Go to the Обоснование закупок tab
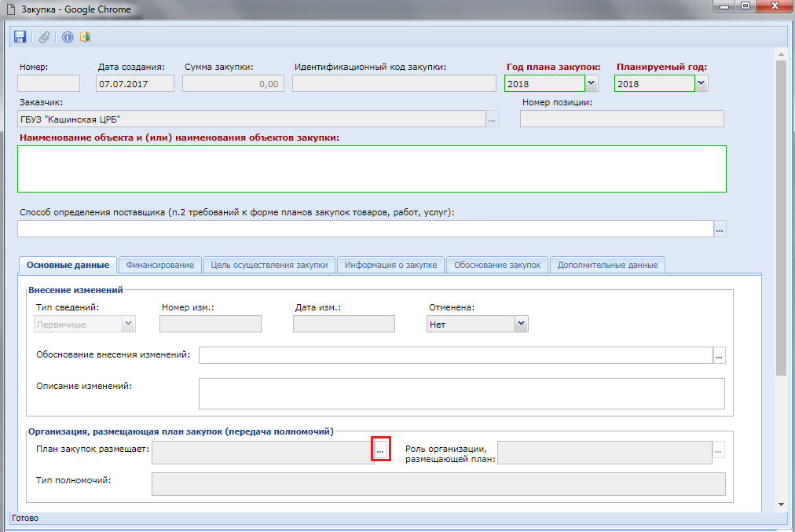 point(497,265)
